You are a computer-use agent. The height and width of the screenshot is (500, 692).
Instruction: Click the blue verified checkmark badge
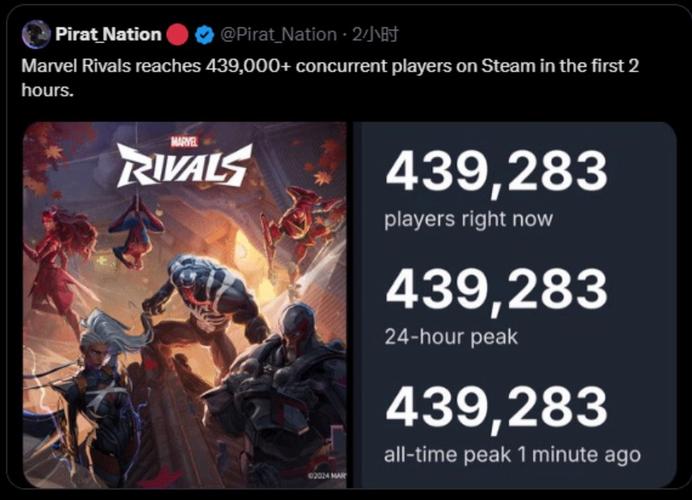[x=203, y=35]
